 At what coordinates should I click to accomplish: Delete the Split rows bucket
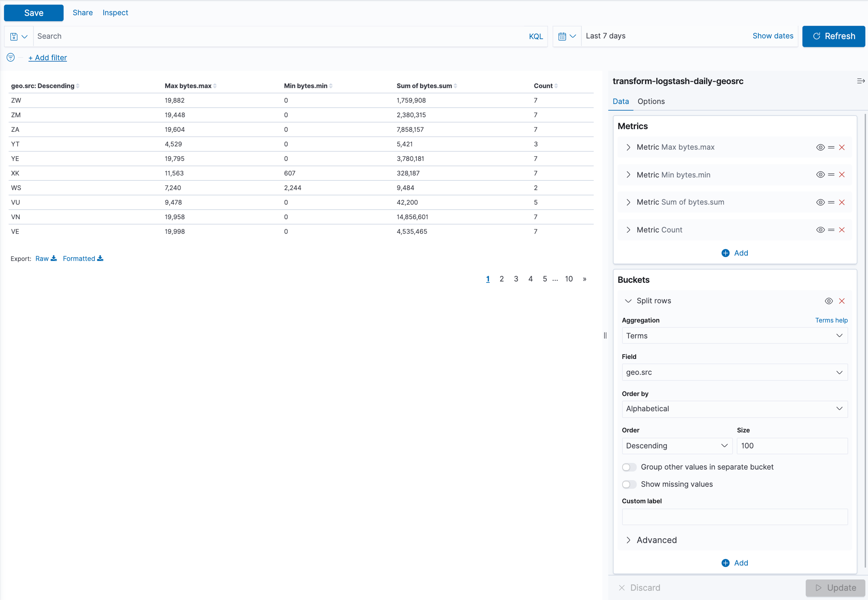(842, 301)
